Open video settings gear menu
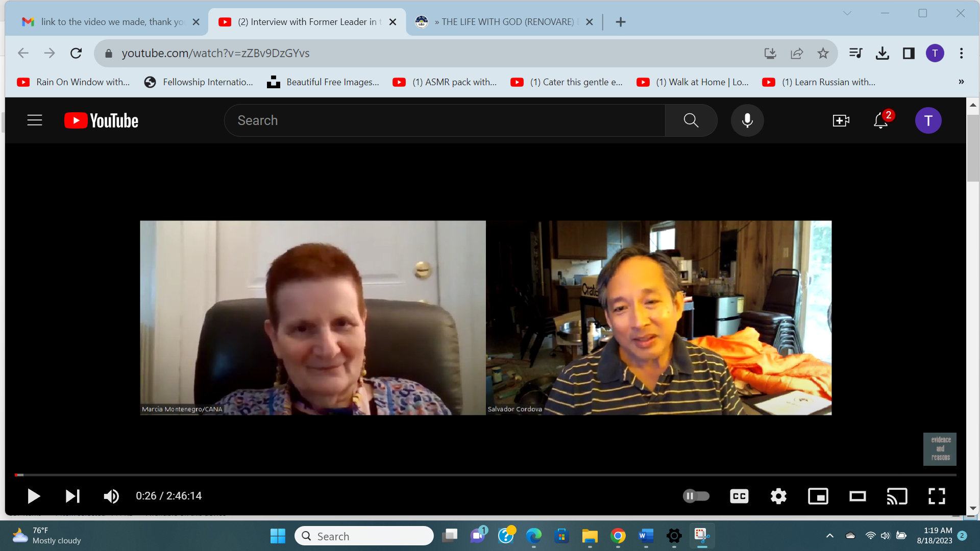The height and width of the screenshot is (551, 980). pos(778,496)
